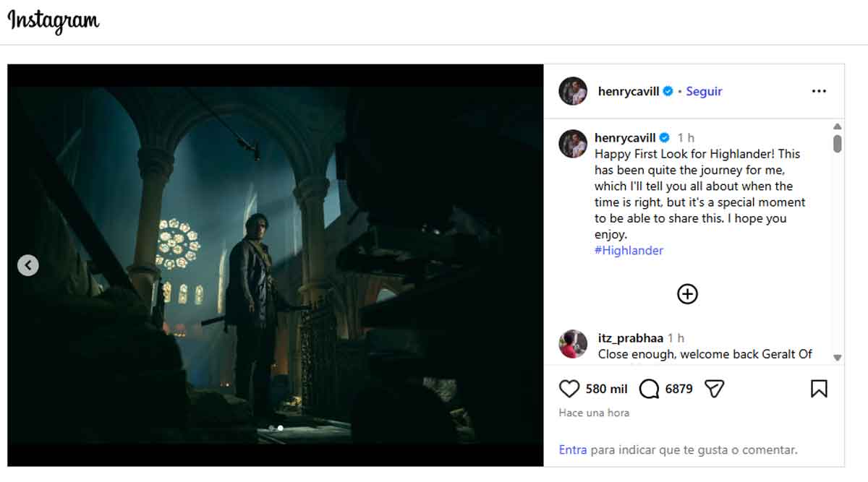Screen dimensions: 868x482
Task: Click itz_prabhaa's username on the comment
Action: [631, 337]
